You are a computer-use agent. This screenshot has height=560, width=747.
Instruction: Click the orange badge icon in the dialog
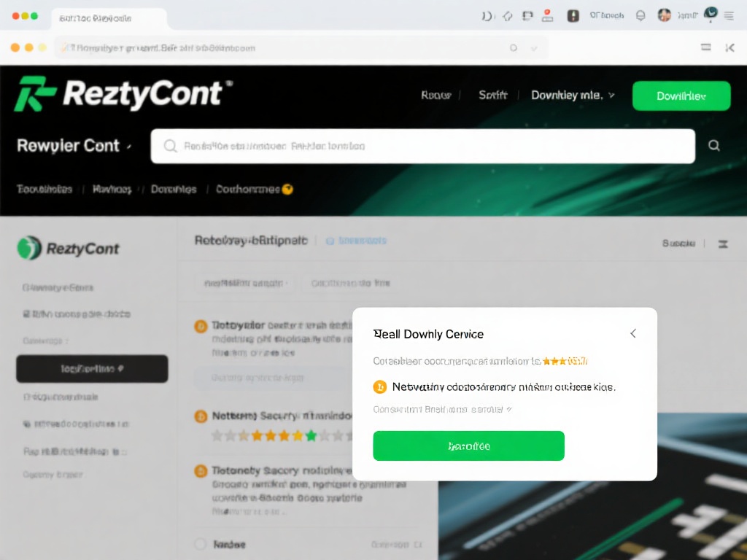(379, 387)
